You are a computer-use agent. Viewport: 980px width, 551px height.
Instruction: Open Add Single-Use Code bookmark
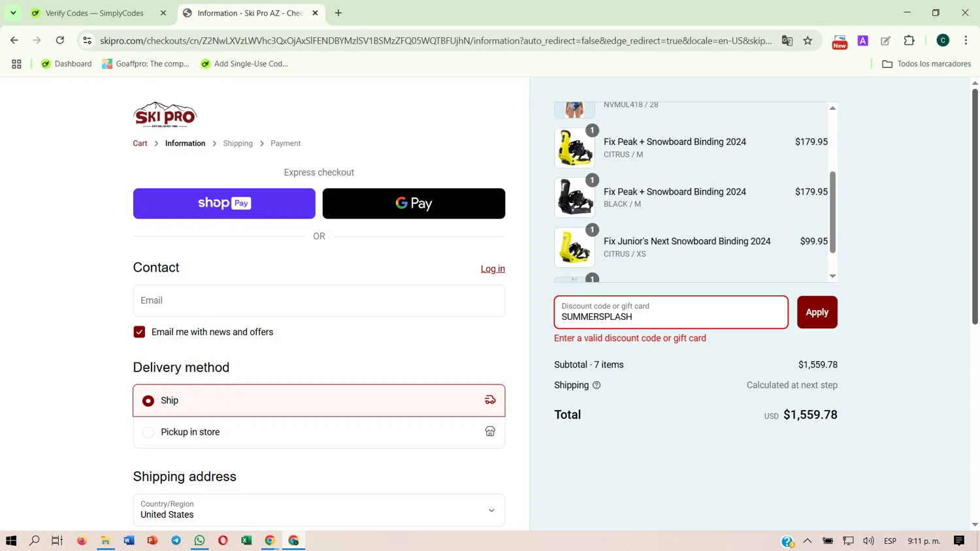244,64
